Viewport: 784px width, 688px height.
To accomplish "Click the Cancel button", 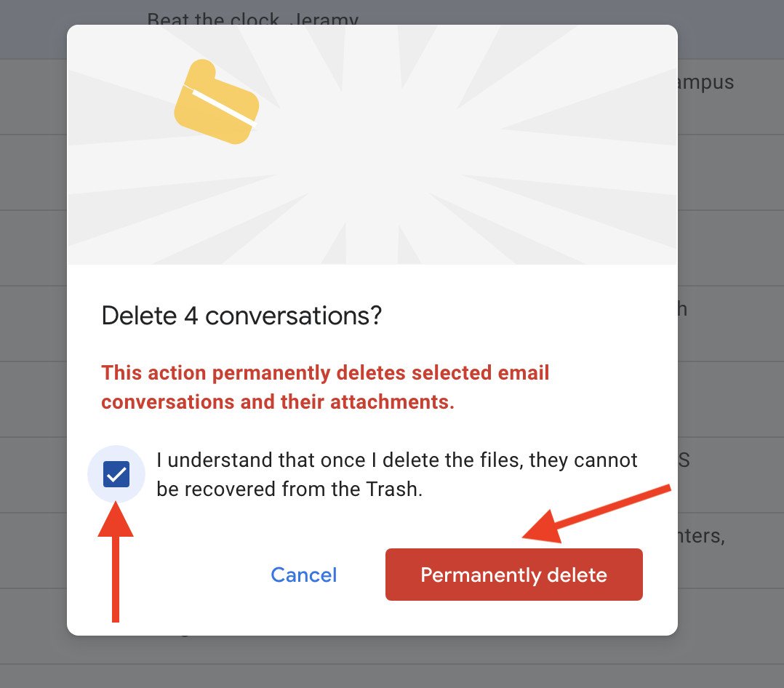I will tap(303, 575).
